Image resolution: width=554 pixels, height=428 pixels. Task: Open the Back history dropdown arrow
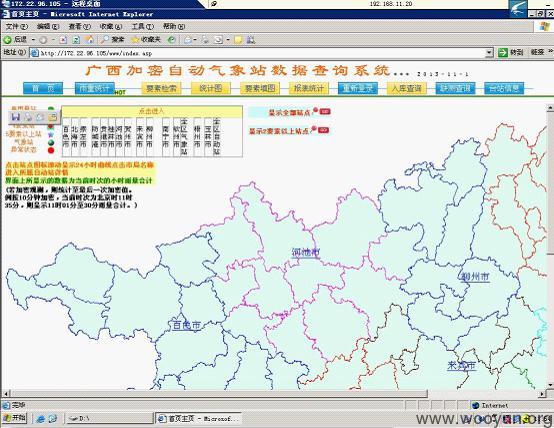33,40
